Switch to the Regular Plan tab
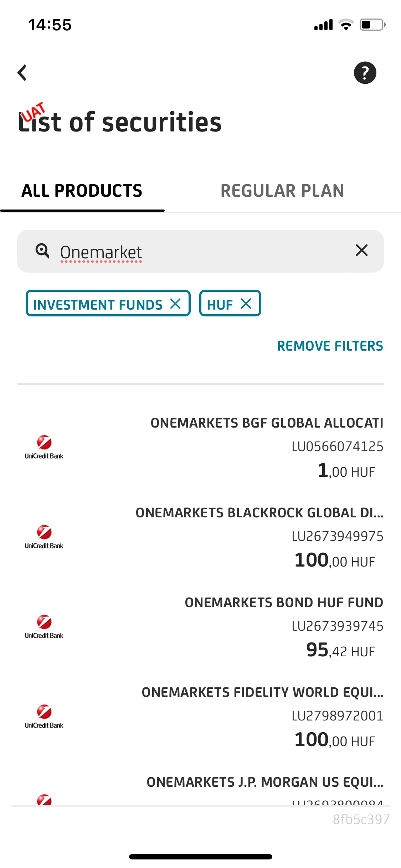 282,191
